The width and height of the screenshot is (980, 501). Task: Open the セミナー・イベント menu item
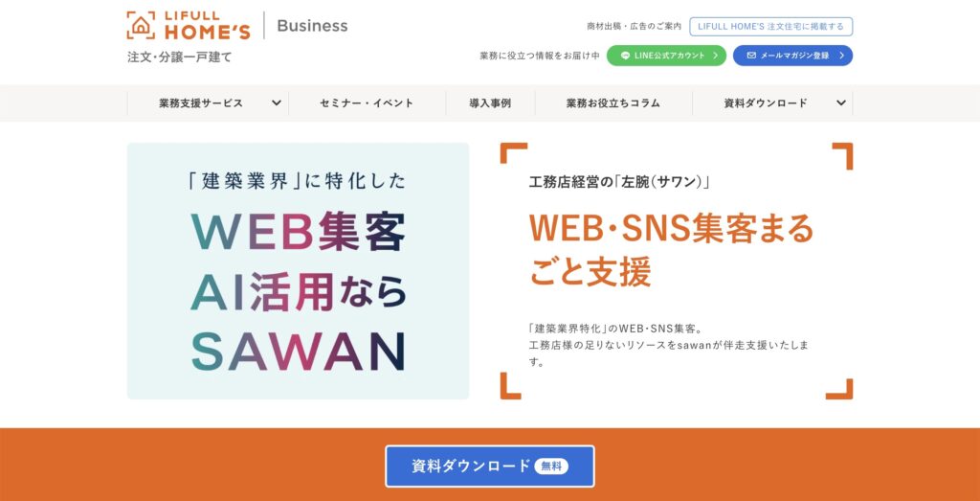(367, 103)
